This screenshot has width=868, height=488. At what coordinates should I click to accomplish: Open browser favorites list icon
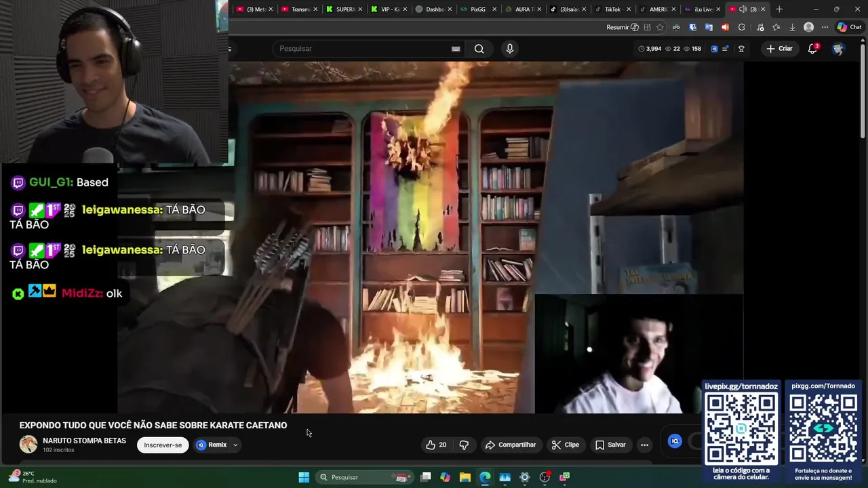click(776, 27)
